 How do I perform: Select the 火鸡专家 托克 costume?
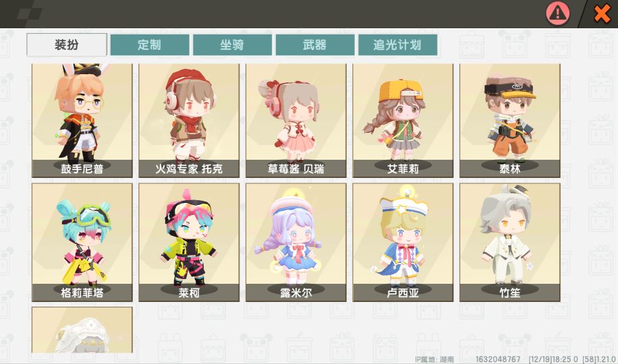pos(189,121)
